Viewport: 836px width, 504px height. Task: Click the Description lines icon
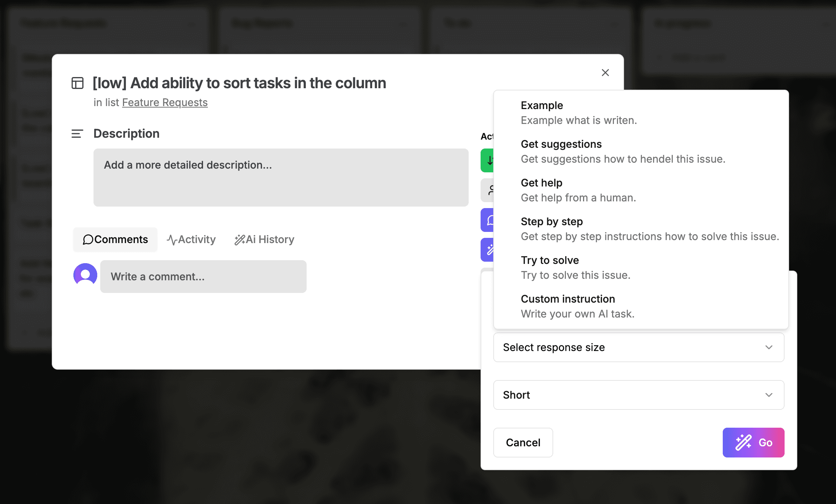(77, 134)
